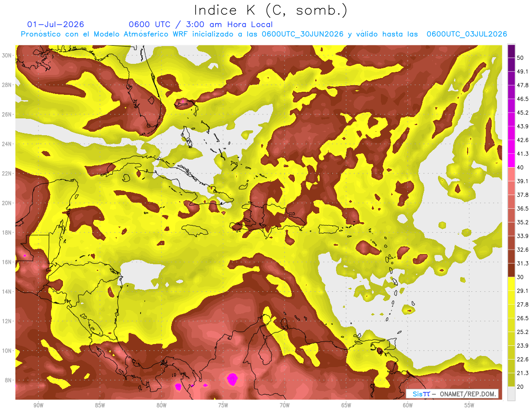532x411 pixels.
Task: Click the color scale value "23.9"
Action: (522, 346)
